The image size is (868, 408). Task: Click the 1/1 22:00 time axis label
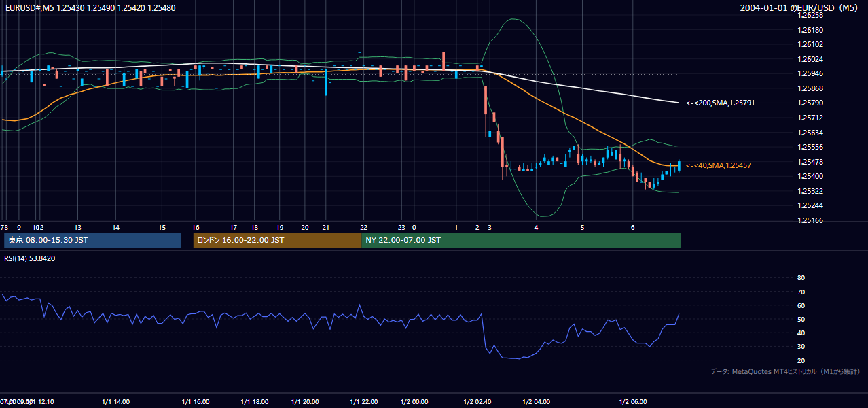(364, 402)
